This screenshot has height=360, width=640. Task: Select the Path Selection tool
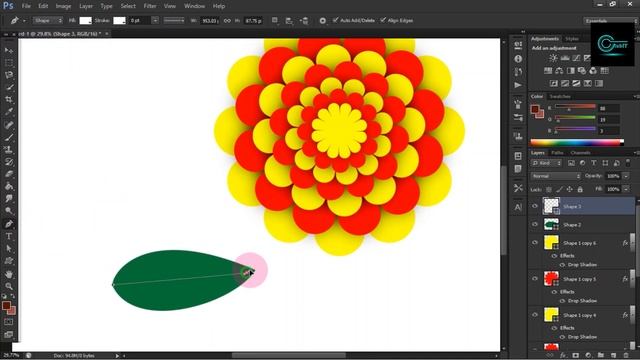tap(9, 249)
